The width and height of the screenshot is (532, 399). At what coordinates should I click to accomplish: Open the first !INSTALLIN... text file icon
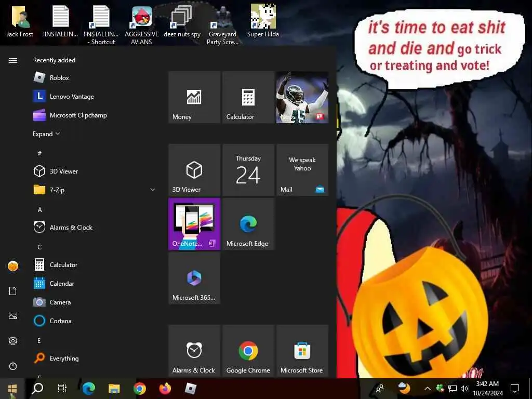[x=60, y=21]
